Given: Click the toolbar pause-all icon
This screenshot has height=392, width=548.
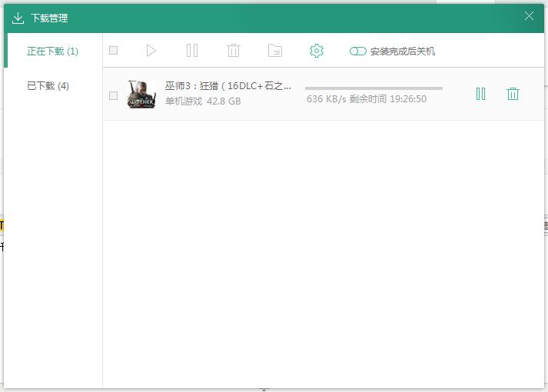Looking at the screenshot, I should tap(192, 51).
